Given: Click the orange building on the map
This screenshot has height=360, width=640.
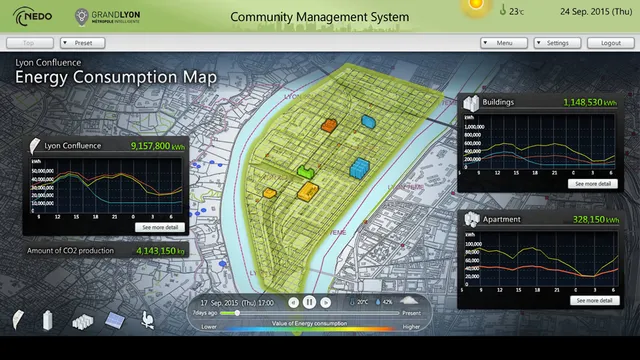Looking at the screenshot, I should 329,125.
